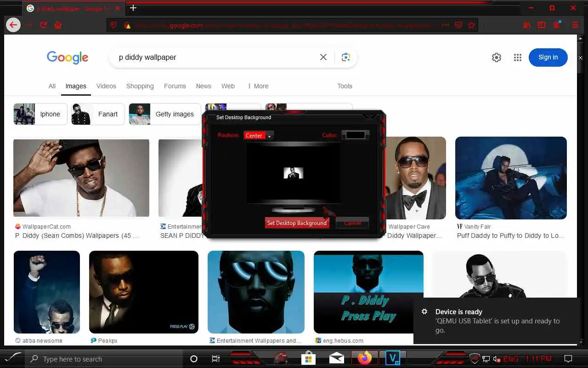Click the muted volume tray icon
Image resolution: width=588 pixels, height=368 pixels.
[x=497, y=359]
